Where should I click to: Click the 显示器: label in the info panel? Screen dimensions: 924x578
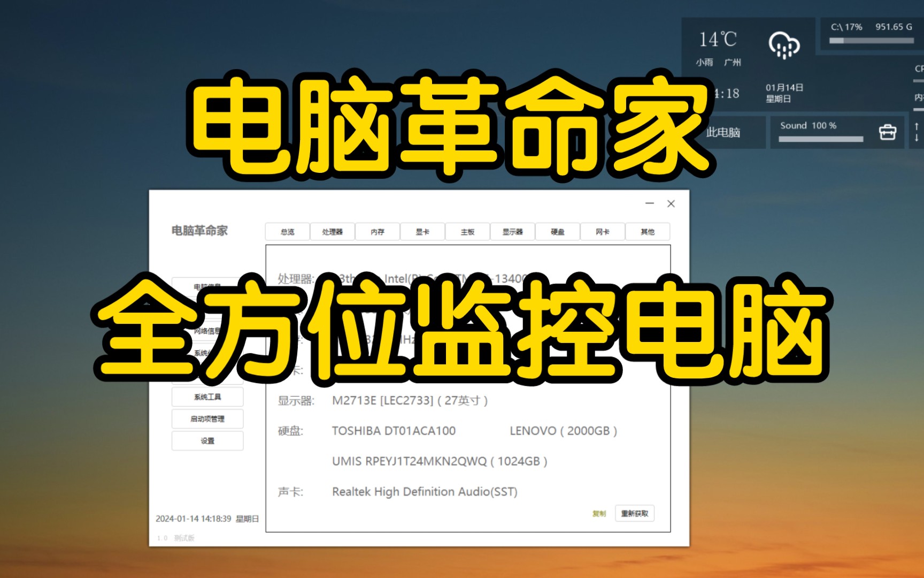pyautogui.click(x=296, y=400)
